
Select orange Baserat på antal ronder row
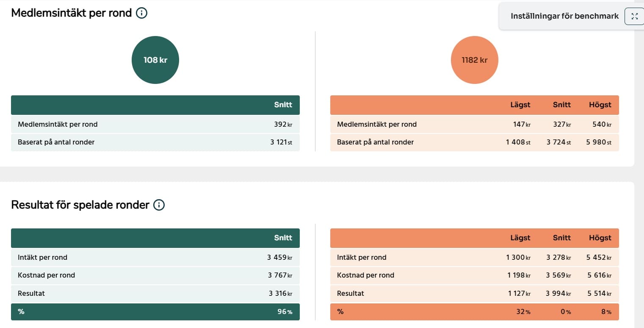tap(474, 142)
